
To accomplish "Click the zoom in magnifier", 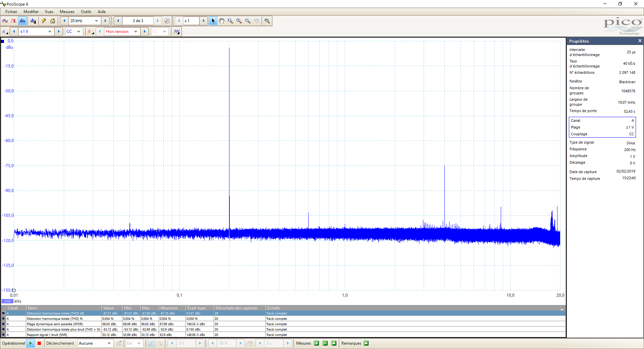I will tap(239, 21).
